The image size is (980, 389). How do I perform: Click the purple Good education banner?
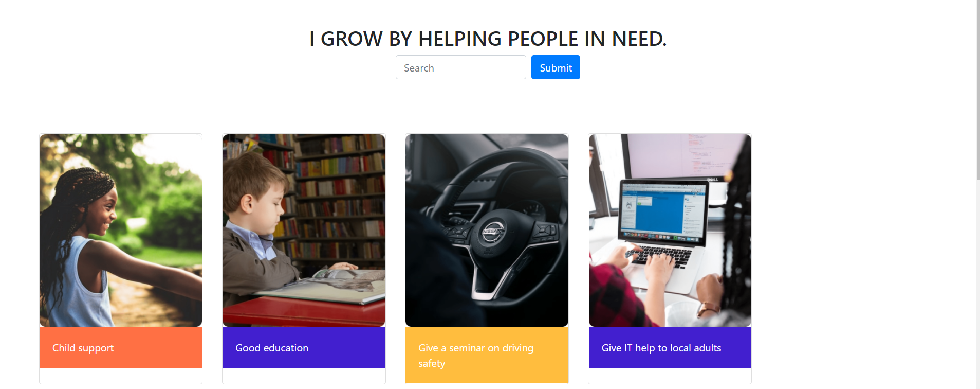304,347
